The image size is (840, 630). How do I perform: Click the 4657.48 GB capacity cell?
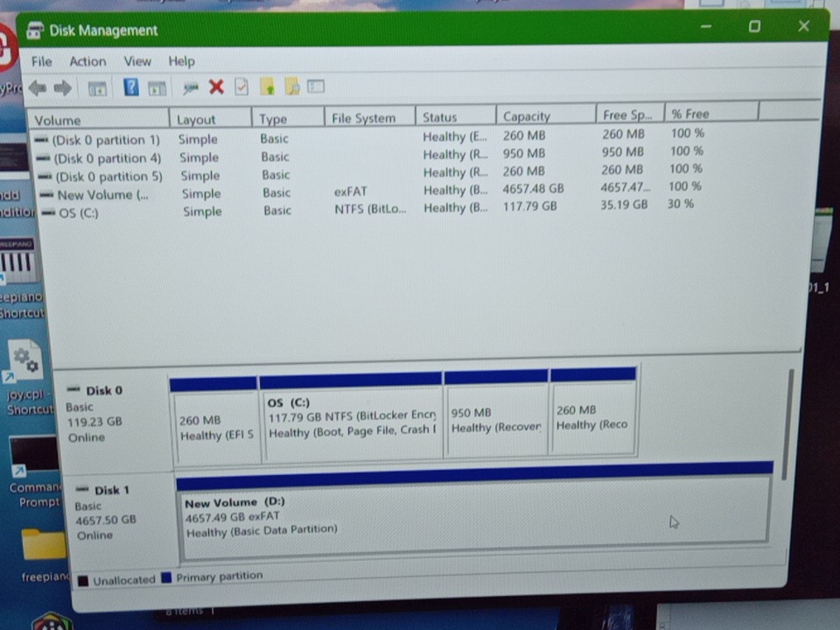[x=533, y=189]
